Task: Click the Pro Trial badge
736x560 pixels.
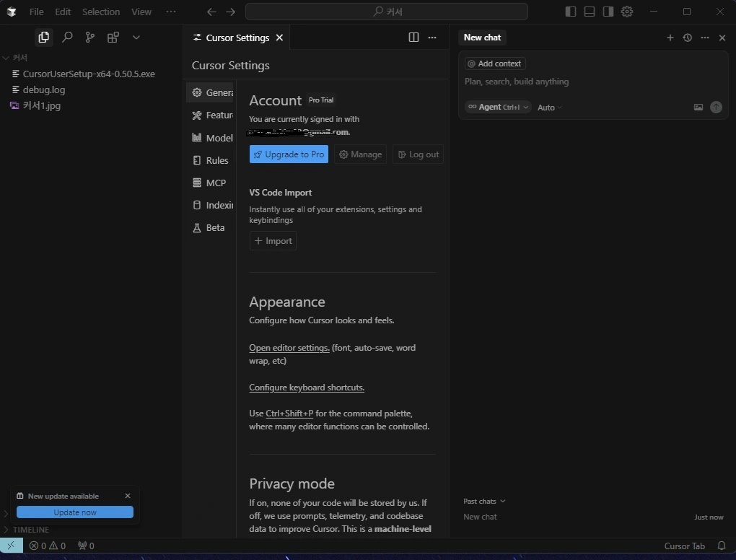Action: click(x=321, y=100)
